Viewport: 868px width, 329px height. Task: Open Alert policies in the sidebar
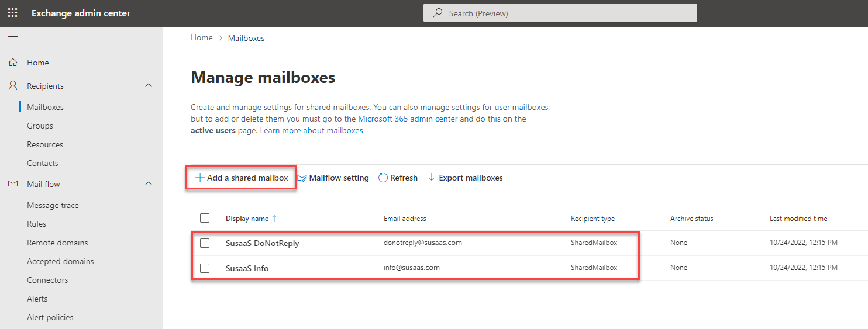tap(50, 317)
